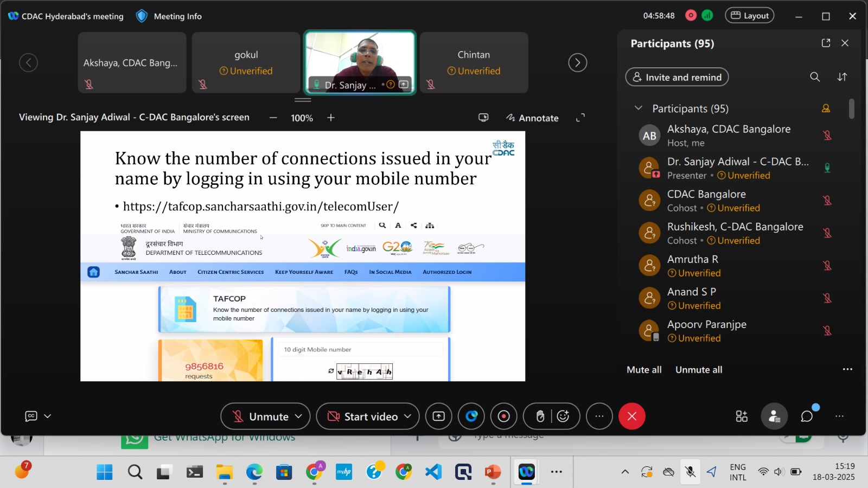Open the Layout menu
The image size is (868, 488).
click(x=750, y=16)
